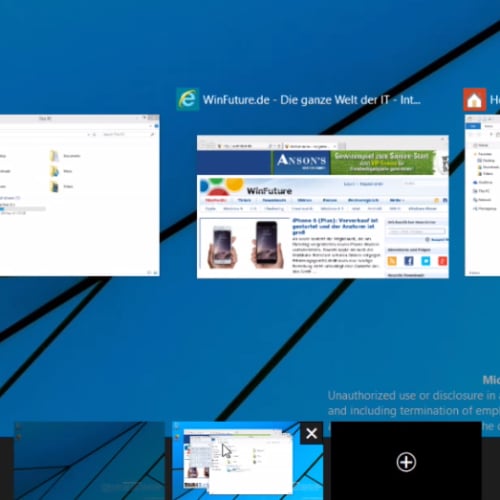This screenshot has width=500, height=500.
Task: Open the iPhone 6 (Plus) headline link
Action: coord(335,226)
